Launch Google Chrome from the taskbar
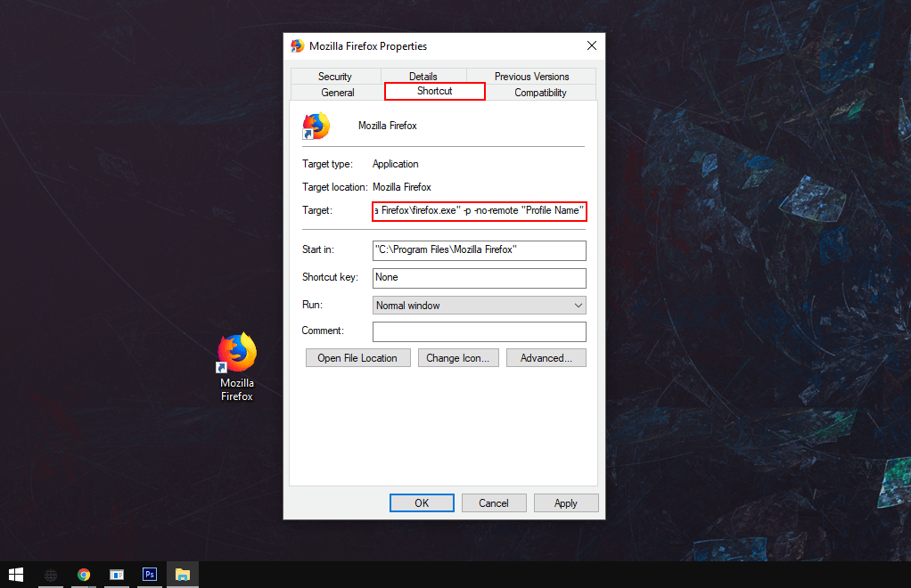Viewport: 911px width, 588px height. (84, 575)
